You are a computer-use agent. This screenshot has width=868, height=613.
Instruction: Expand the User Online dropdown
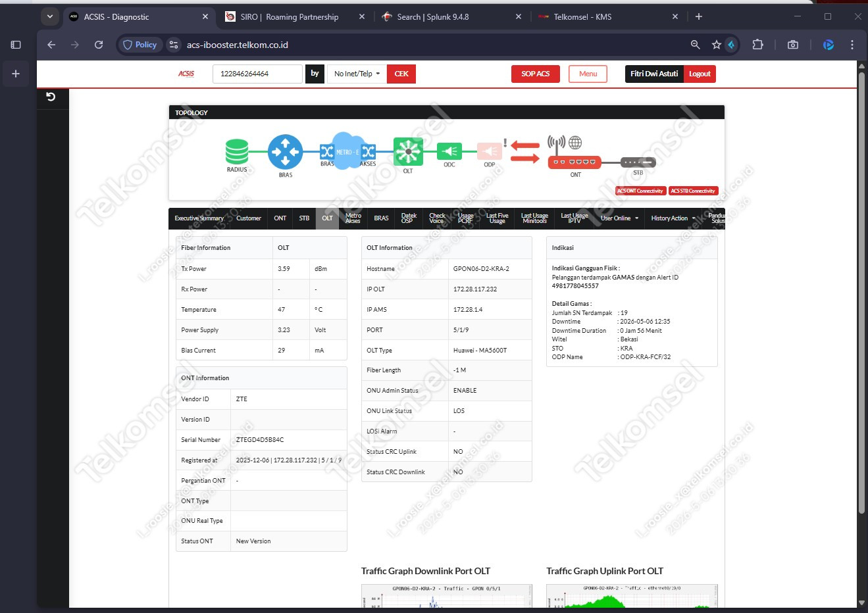[x=619, y=218]
